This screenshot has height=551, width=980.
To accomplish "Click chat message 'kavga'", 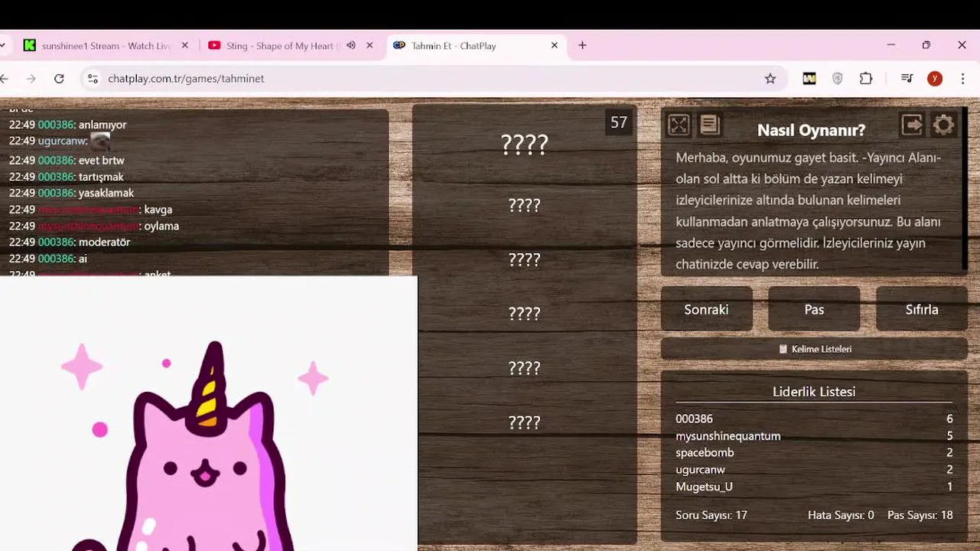I will point(158,210).
